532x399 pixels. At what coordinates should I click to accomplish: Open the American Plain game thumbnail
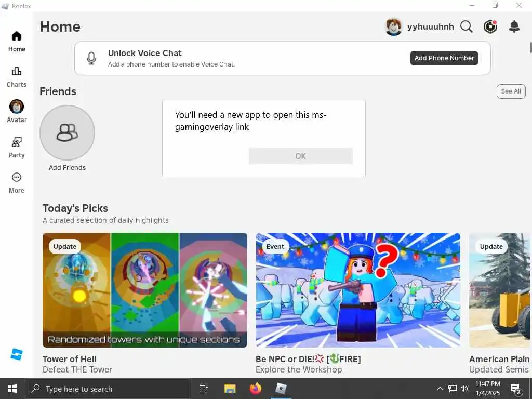pyautogui.click(x=499, y=290)
